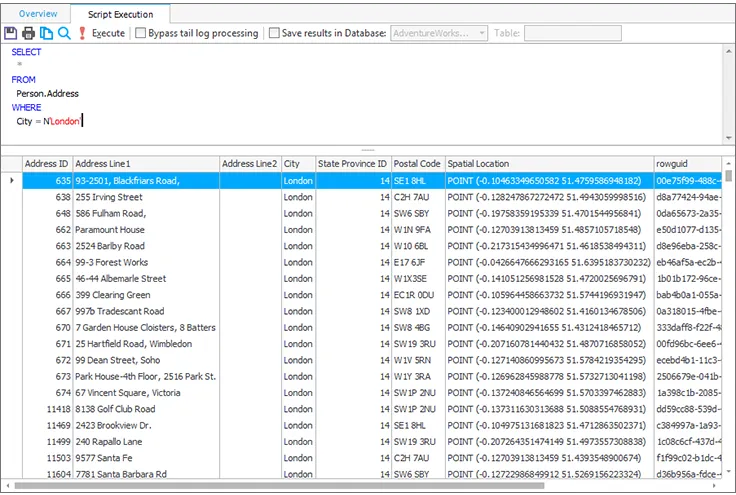Click postal code cell 'E17 6JF'

tap(418, 262)
